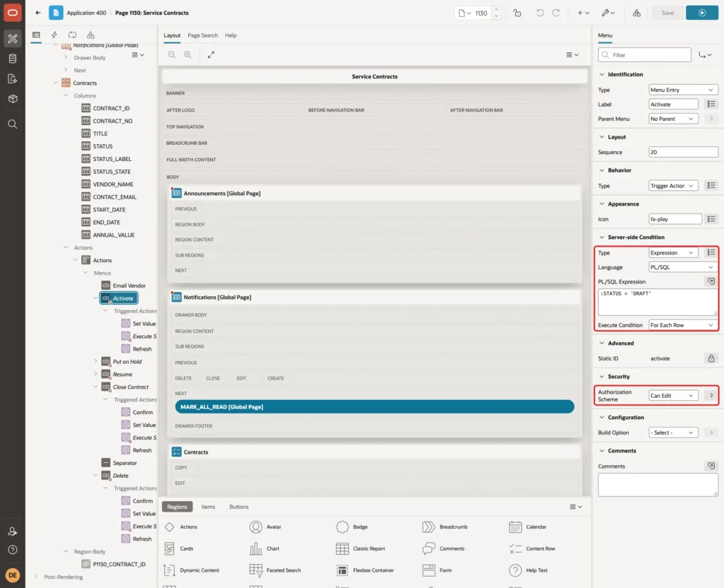724x588 pixels.
Task: Click the Save button
Action: click(667, 13)
